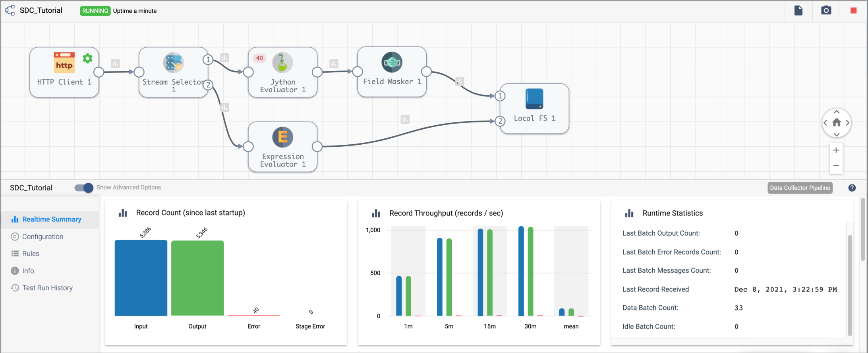868x353 pixels.
Task: Click the canvas home pan button
Action: click(836, 123)
